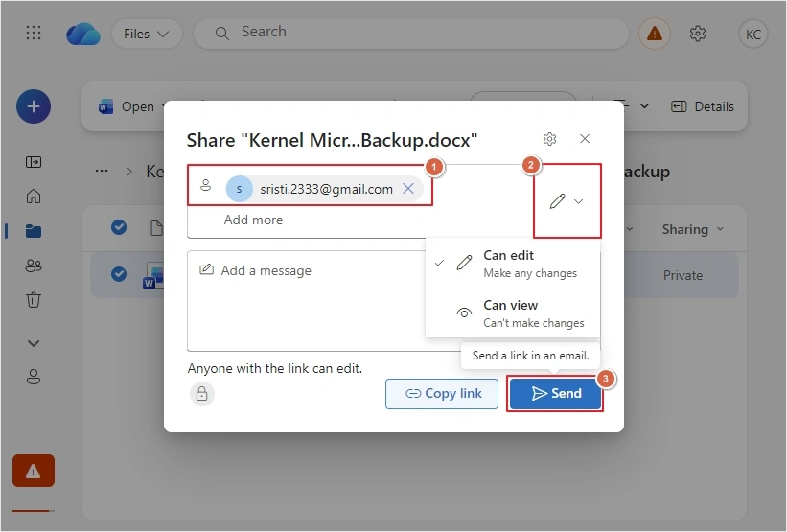The image size is (787, 532).
Task: Toggle the select-all files checkbox
Action: pyautogui.click(x=119, y=227)
